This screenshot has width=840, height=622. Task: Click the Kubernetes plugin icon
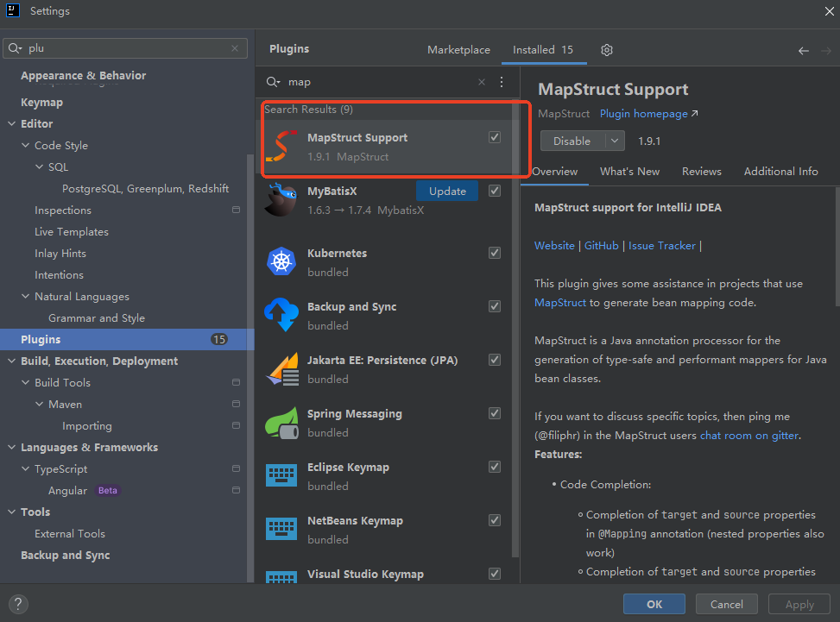coord(281,262)
